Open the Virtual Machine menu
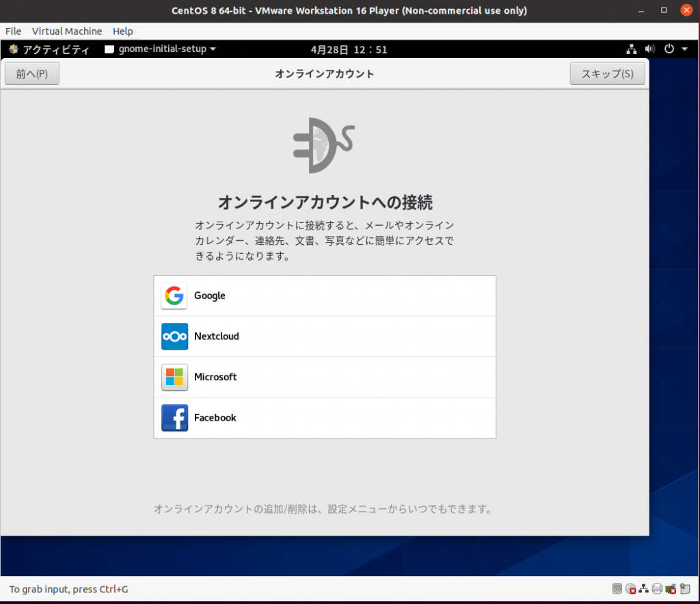This screenshot has height=604, width=700. 67,31
